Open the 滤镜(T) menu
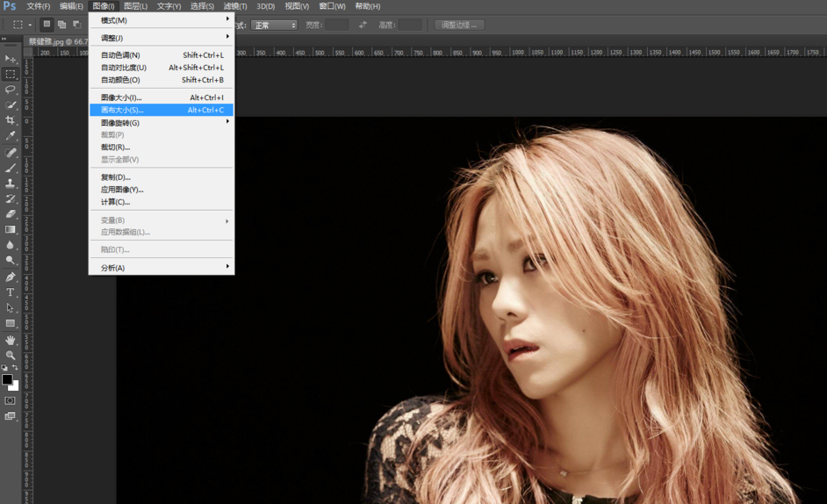 [235, 6]
